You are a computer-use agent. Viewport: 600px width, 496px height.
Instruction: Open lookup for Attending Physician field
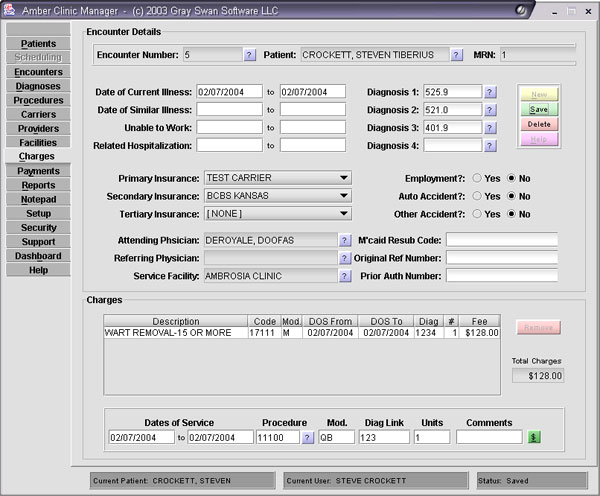pos(343,240)
